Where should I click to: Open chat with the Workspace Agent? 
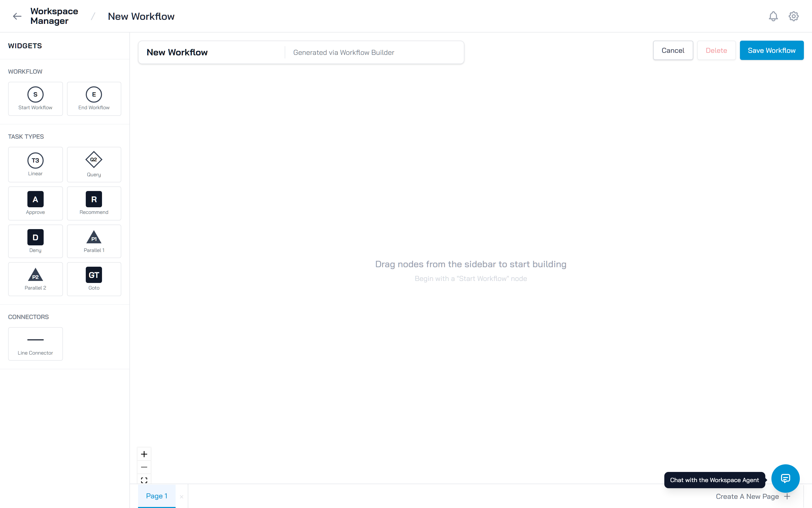coord(786,479)
